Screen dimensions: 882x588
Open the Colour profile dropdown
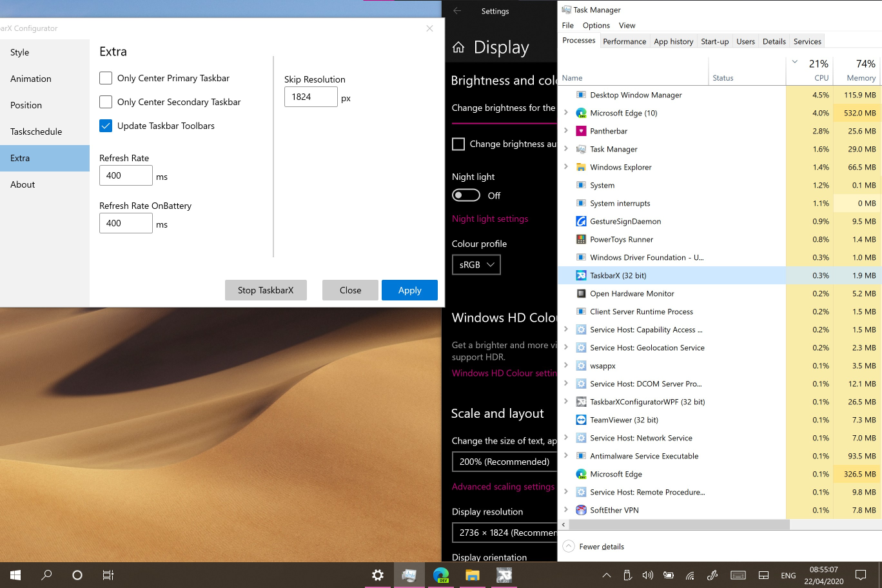476,264
